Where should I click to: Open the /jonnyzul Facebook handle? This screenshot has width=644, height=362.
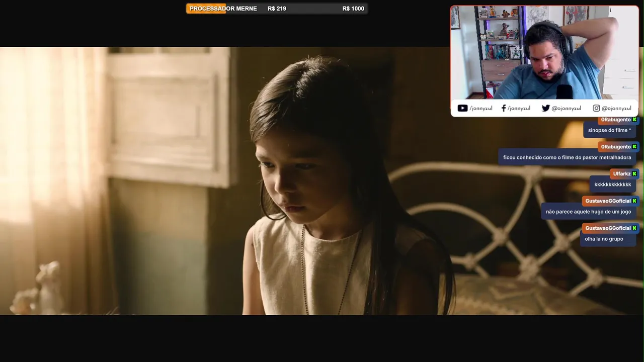519,108
